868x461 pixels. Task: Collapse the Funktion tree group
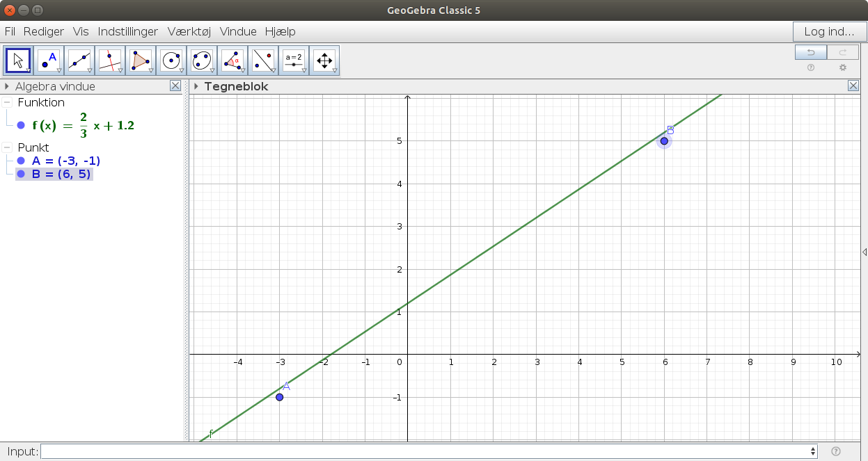pos(7,103)
